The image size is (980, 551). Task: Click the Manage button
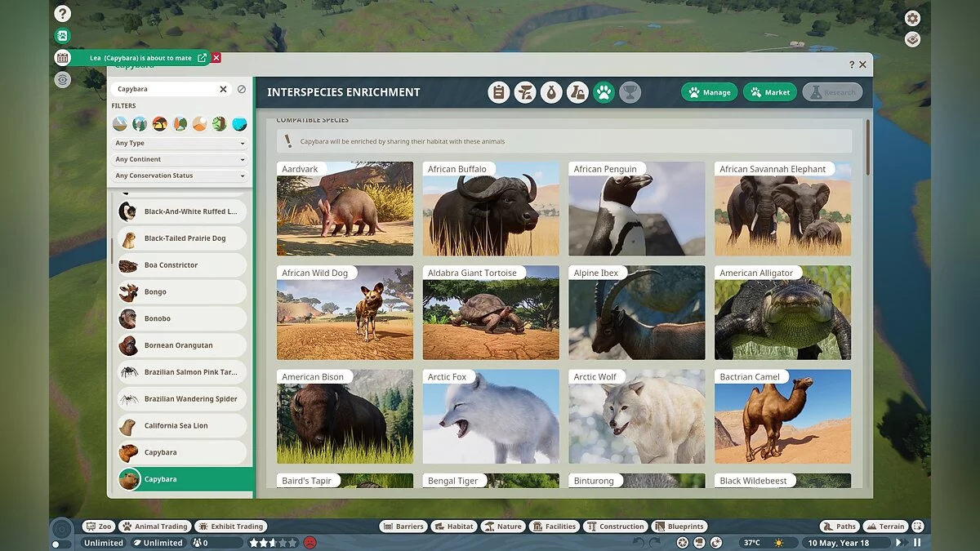(709, 91)
